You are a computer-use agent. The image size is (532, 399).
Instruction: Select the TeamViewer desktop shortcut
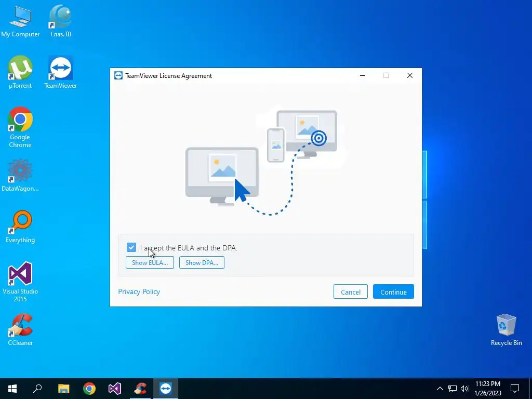(x=61, y=73)
